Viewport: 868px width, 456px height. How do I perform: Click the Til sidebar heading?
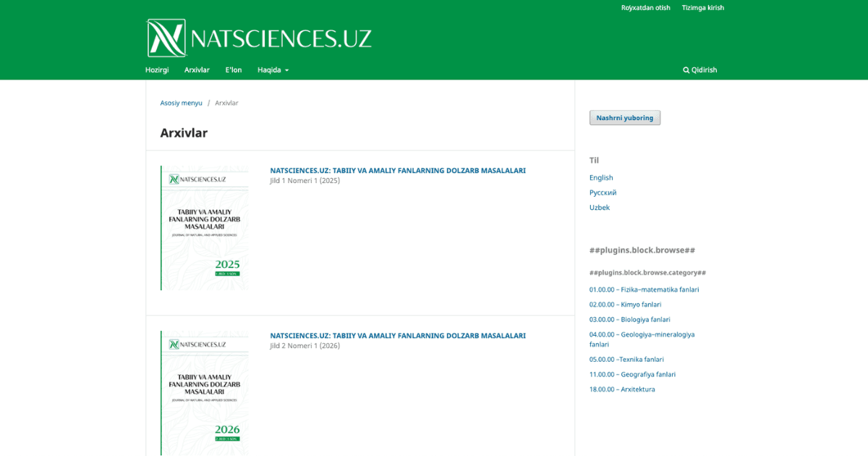[x=594, y=161]
